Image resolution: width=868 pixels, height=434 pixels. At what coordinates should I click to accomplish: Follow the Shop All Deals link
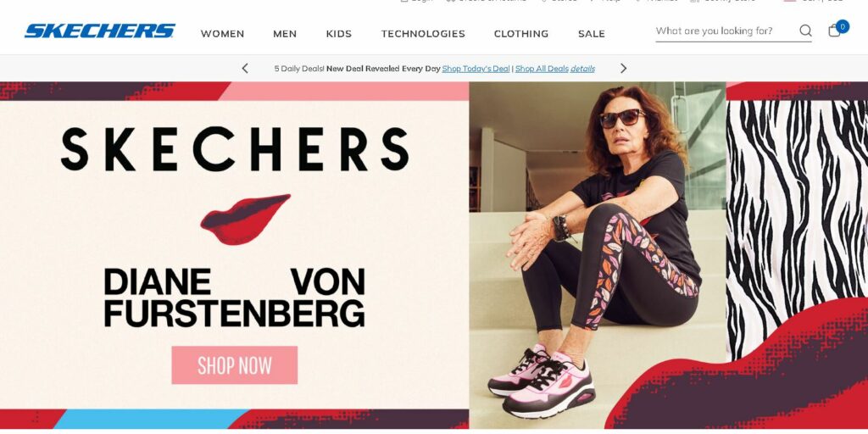(542, 69)
